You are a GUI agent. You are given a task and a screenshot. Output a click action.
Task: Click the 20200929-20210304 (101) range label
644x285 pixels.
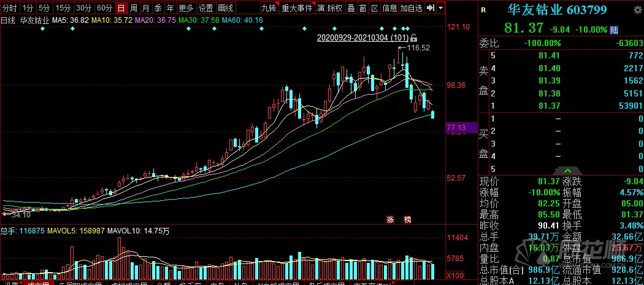[x=362, y=38]
